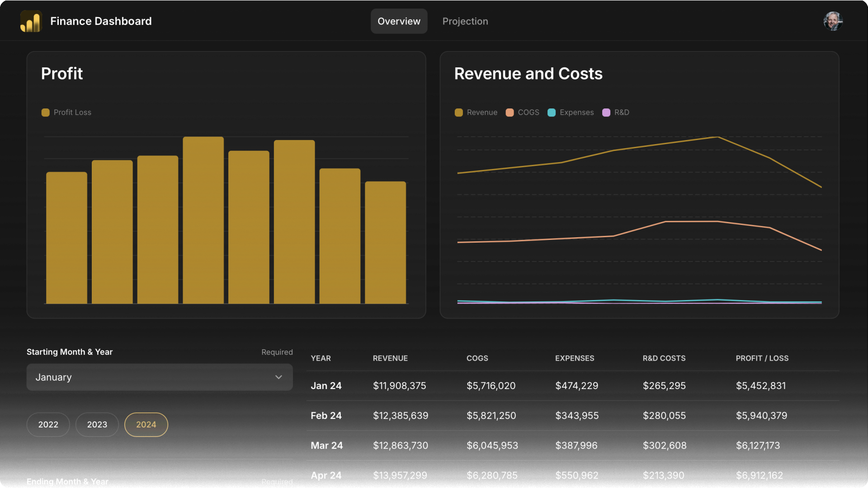
Task: Click expenses value $474,229
Action: [576, 386]
